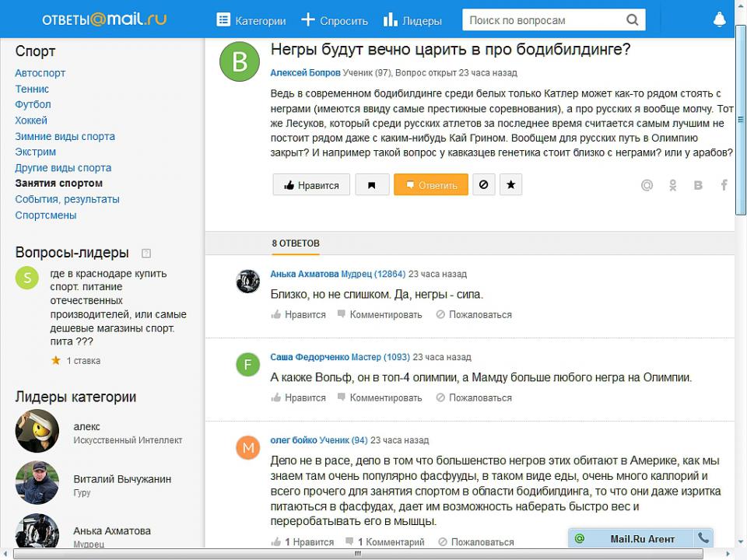The width and height of the screenshot is (747, 560).
Task: Open the Лидеры menu item
Action: [412, 20]
